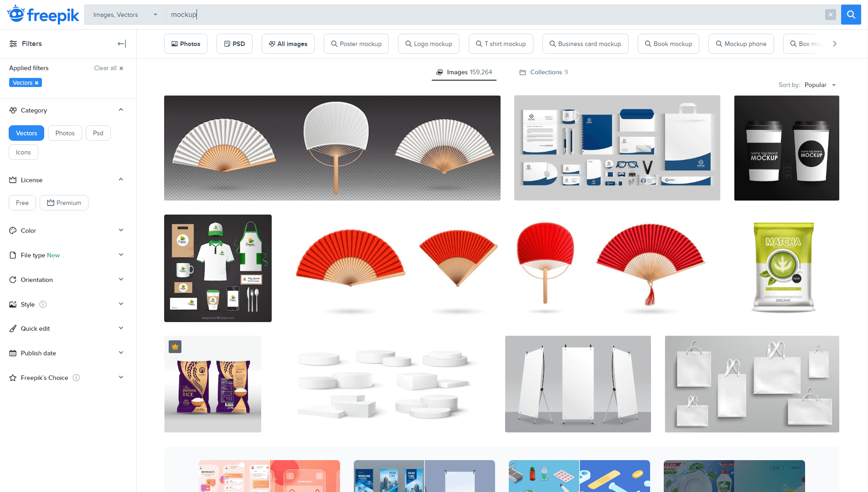Image resolution: width=868 pixels, height=492 pixels.
Task: Click the blue search magnifier button
Action: [x=851, y=15]
